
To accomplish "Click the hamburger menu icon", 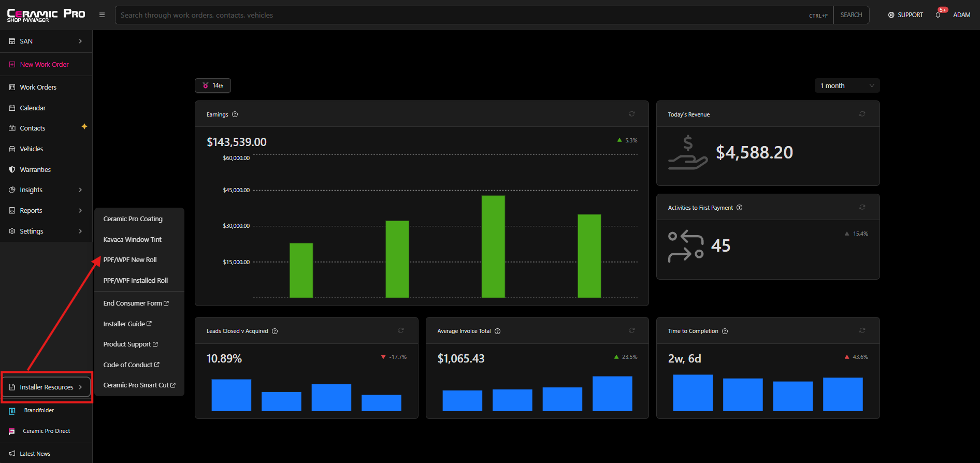I will coord(102,15).
